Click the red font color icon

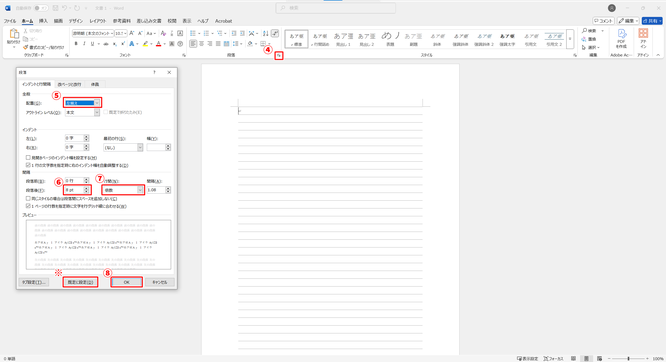[x=158, y=44]
